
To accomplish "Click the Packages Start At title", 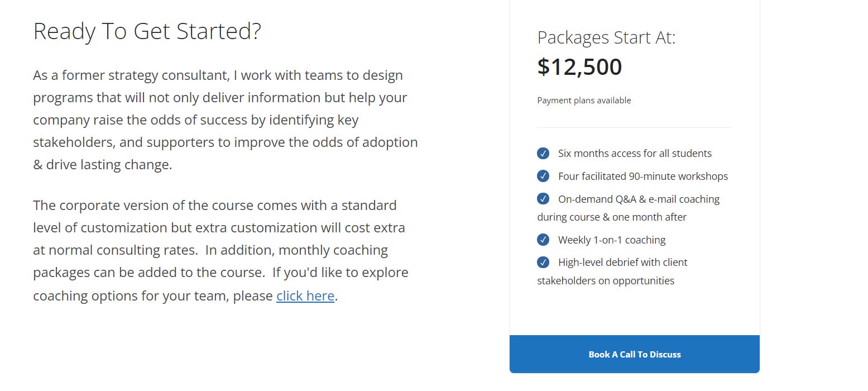I will [606, 37].
